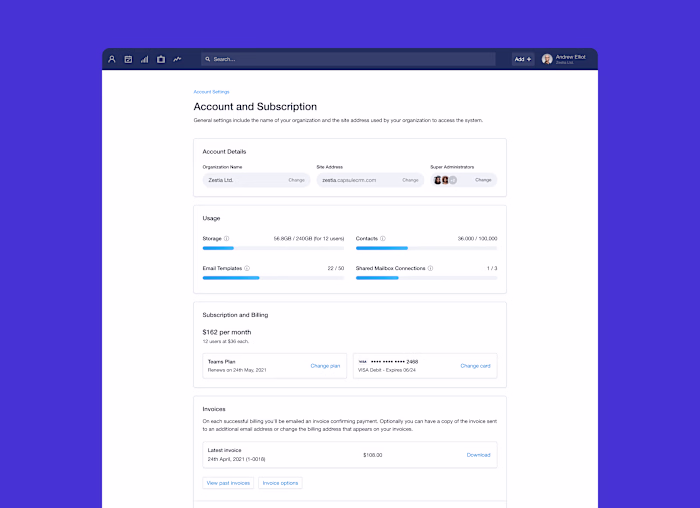
Task: Click the Storage info icon
Action: click(x=226, y=238)
